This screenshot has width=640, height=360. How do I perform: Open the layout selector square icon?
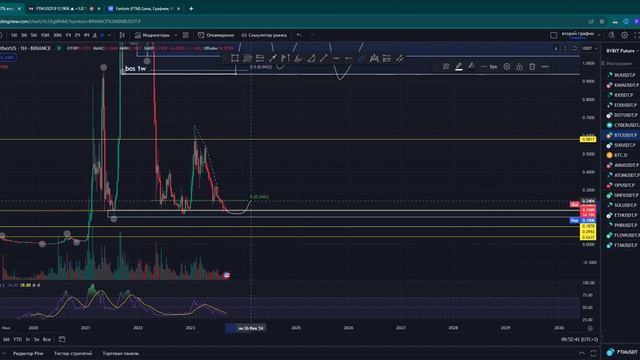click(x=553, y=35)
